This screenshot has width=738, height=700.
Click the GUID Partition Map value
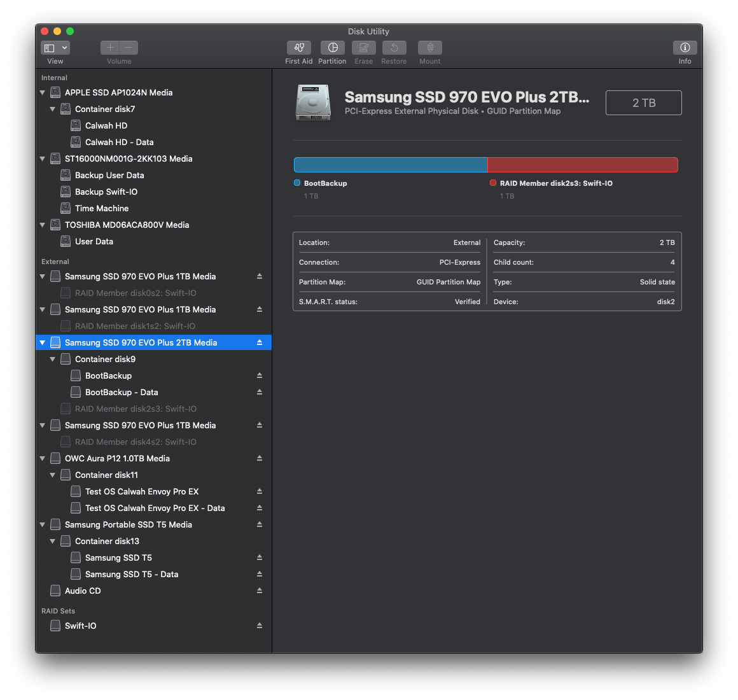pos(449,282)
